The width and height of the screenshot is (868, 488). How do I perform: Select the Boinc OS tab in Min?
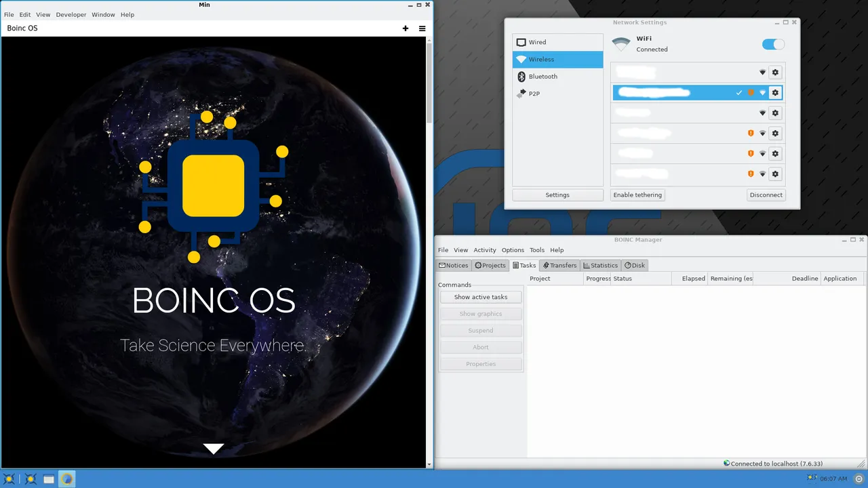pyautogui.click(x=22, y=28)
